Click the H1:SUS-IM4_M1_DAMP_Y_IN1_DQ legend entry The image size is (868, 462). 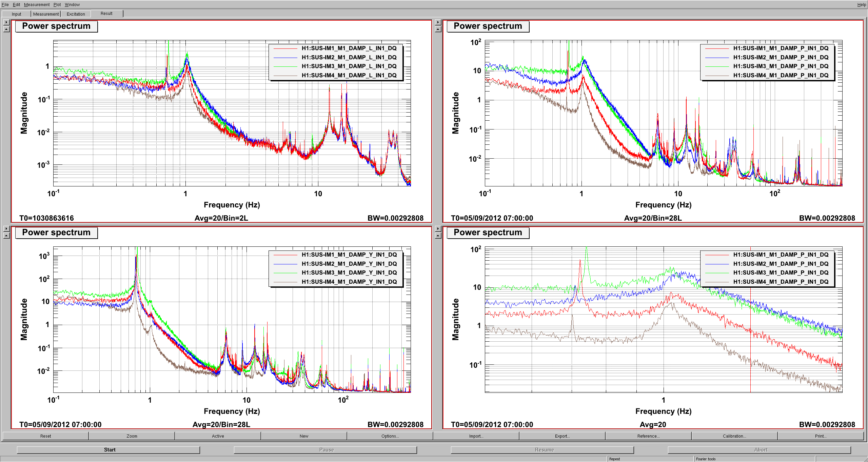[x=349, y=282]
